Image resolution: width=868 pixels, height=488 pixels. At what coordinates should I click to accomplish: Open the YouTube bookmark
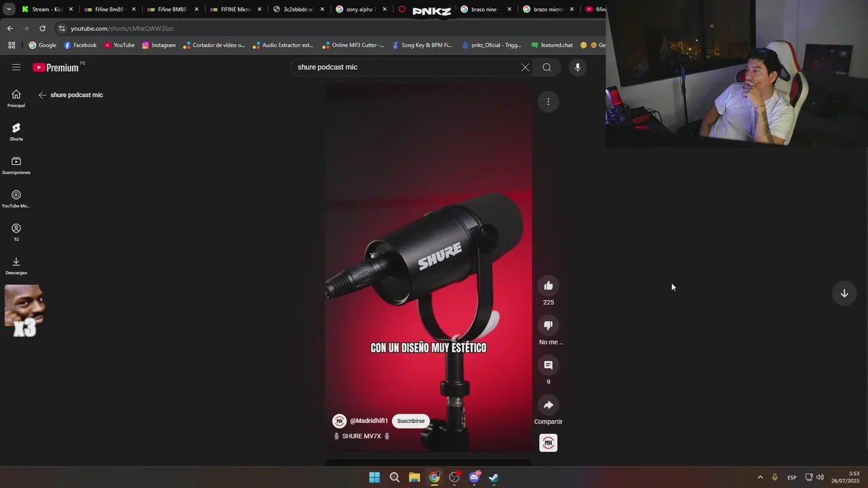pyautogui.click(x=119, y=45)
